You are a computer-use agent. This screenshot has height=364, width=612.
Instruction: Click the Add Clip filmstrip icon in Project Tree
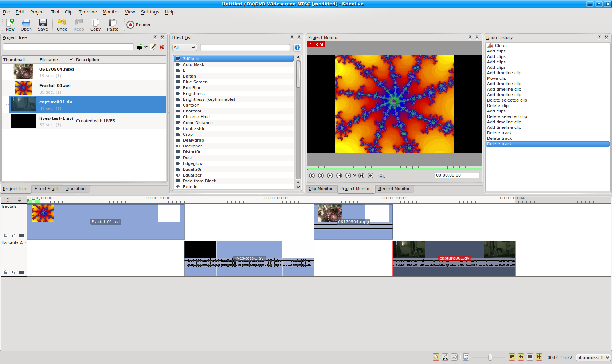coord(140,47)
